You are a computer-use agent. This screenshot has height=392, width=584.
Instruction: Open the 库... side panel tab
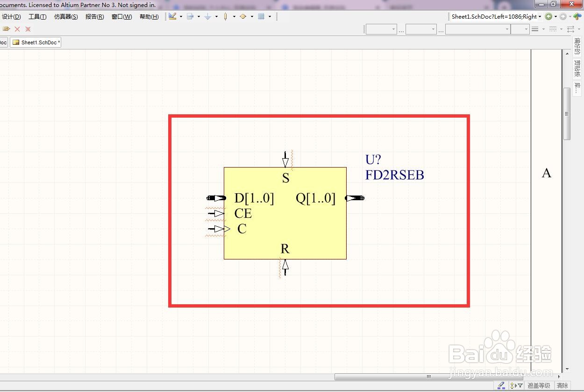point(577,88)
